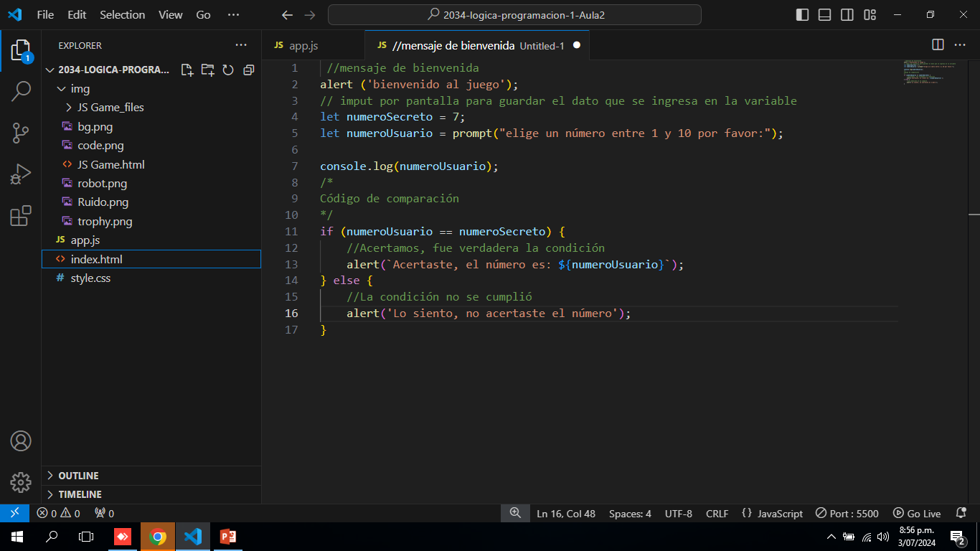Image resolution: width=980 pixels, height=551 pixels.
Task: Click the ports forwarded status indicator
Action: pos(104,514)
